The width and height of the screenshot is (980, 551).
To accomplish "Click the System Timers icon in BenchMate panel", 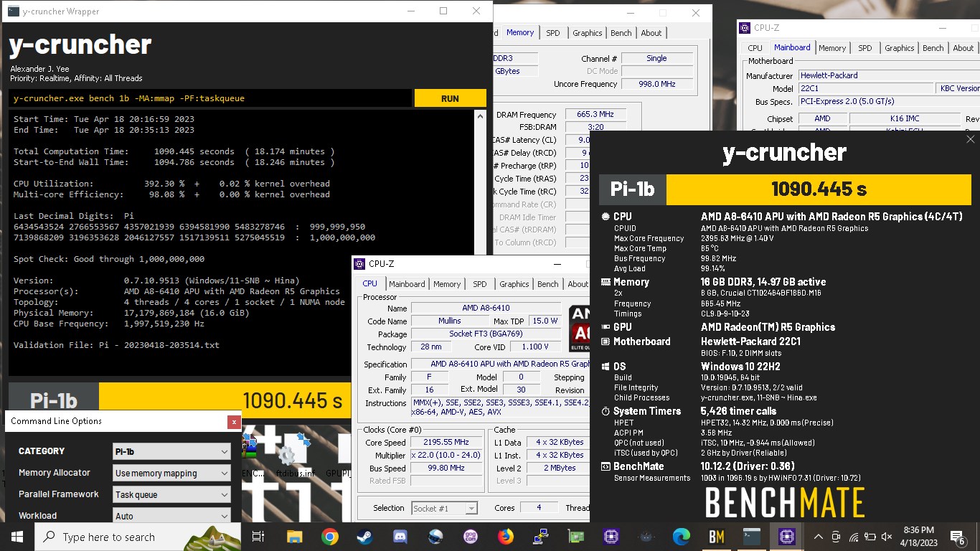I will pos(606,411).
